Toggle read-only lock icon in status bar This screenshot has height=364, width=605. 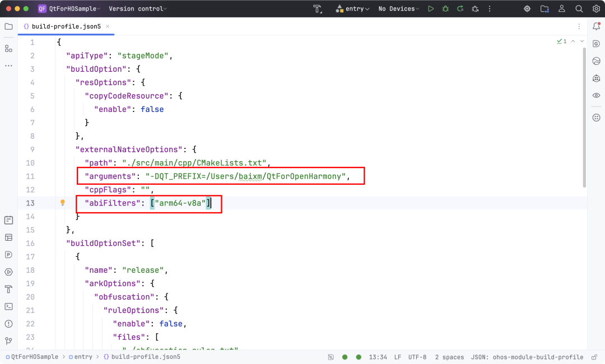[x=594, y=357]
